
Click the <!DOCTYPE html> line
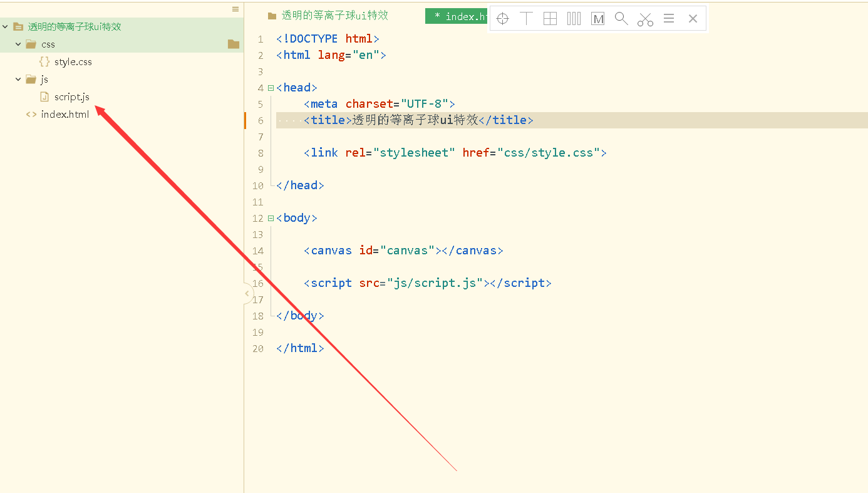[328, 39]
